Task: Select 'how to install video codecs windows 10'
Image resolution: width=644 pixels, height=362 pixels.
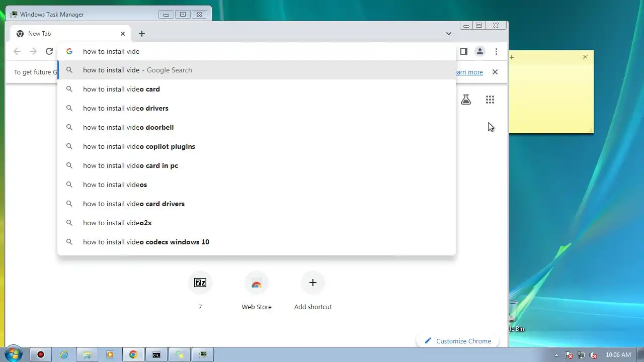Action: click(257, 242)
